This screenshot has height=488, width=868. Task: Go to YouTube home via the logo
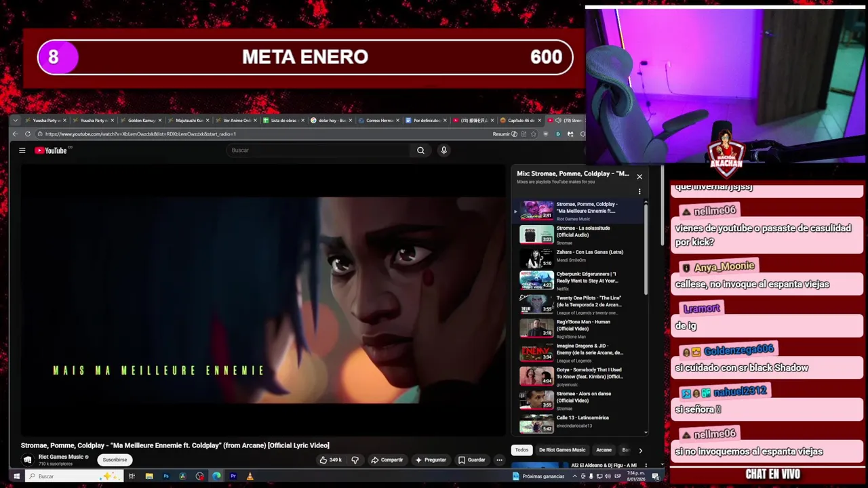(51, 150)
